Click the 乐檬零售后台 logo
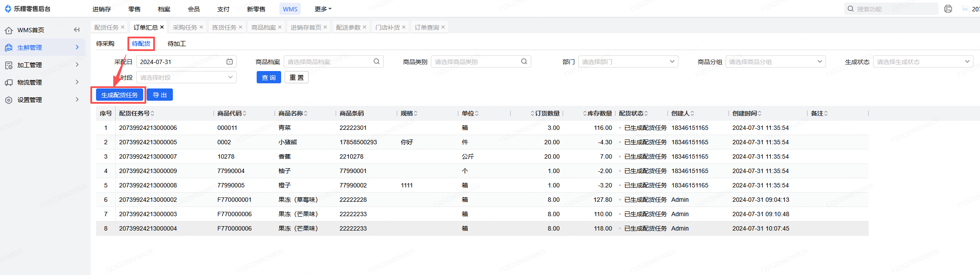 27,9
